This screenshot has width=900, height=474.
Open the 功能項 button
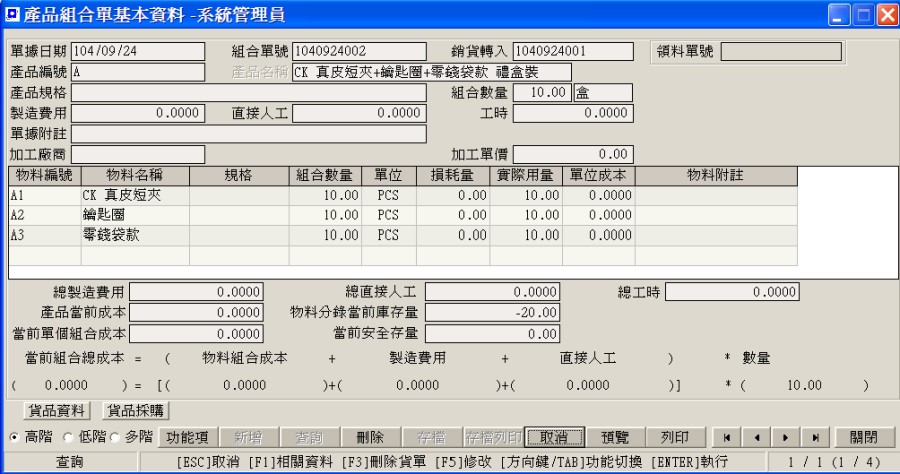pyautogui.click(x=188, y=437)
